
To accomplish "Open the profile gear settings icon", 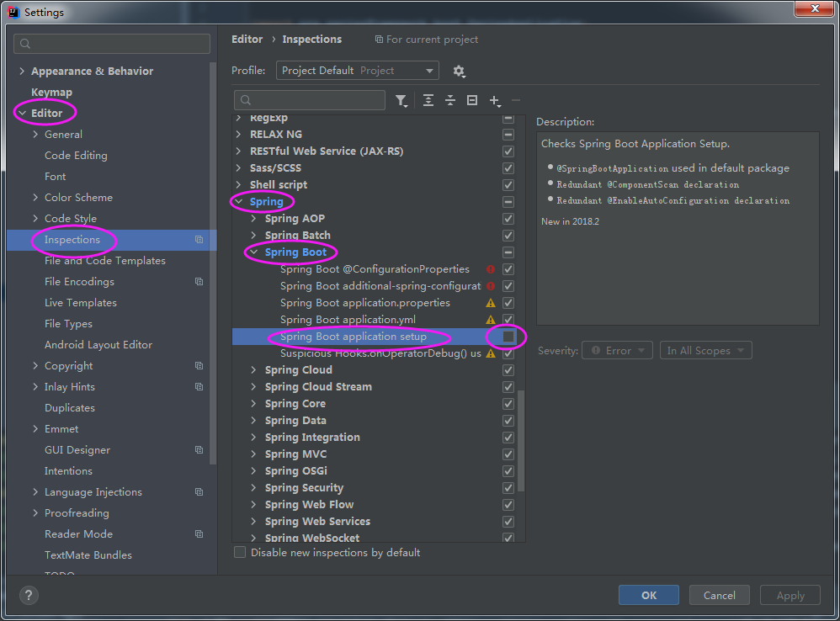I will tap(459, 71).
